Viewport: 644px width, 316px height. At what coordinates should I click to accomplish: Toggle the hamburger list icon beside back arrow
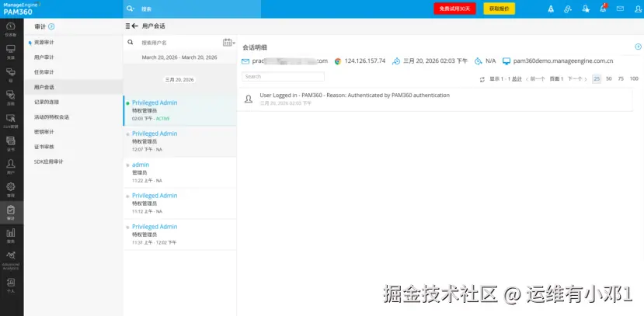click(x=127, y=26)
